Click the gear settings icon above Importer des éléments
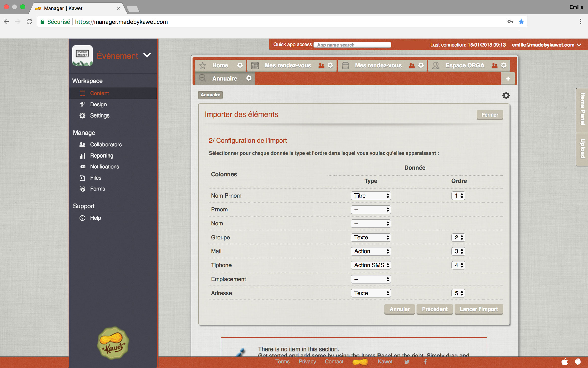This screenshot has height=368, width=588. 506,95
